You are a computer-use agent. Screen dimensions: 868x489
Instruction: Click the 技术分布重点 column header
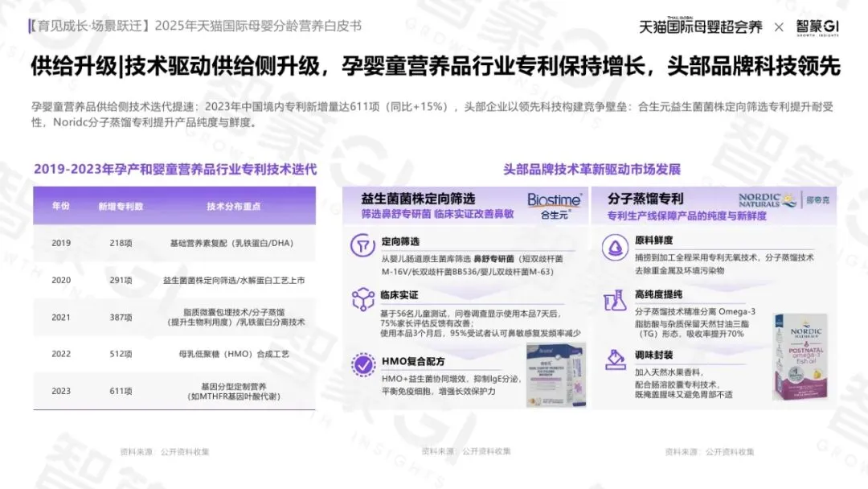(x=234, y=207)
